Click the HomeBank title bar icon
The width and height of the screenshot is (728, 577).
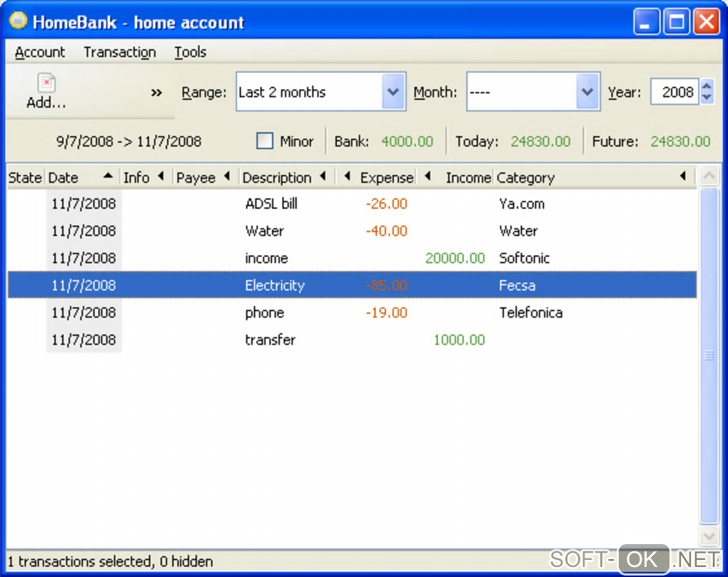point(18,21)
